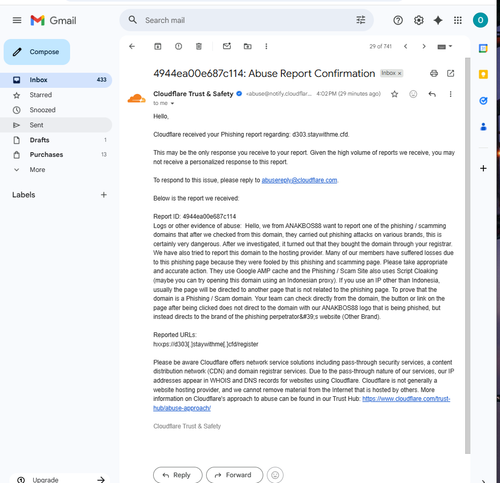Click the search magnifier icon

pos(132,20)
